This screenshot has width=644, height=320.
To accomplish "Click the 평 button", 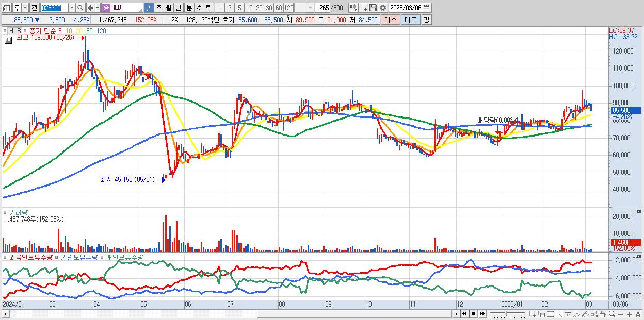I will coord(426,20).
